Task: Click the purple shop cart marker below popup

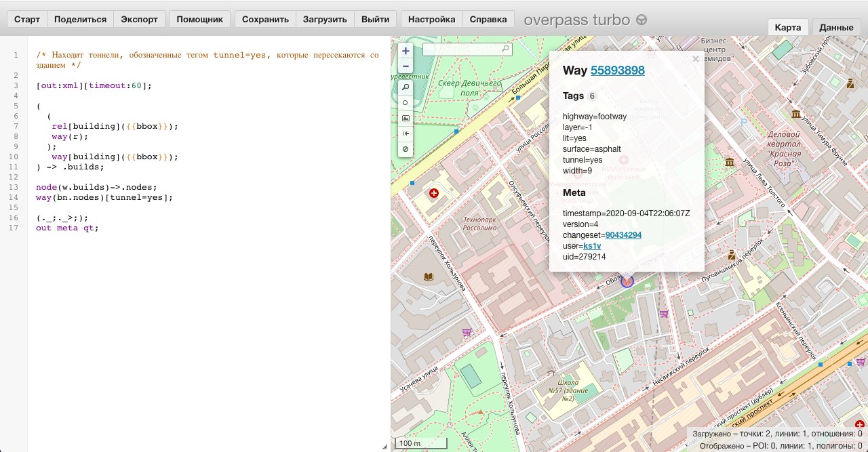Action: (x=664, y=313)
